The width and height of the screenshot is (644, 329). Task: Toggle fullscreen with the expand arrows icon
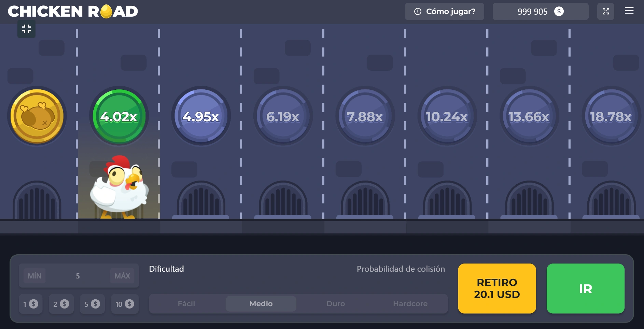605,12
